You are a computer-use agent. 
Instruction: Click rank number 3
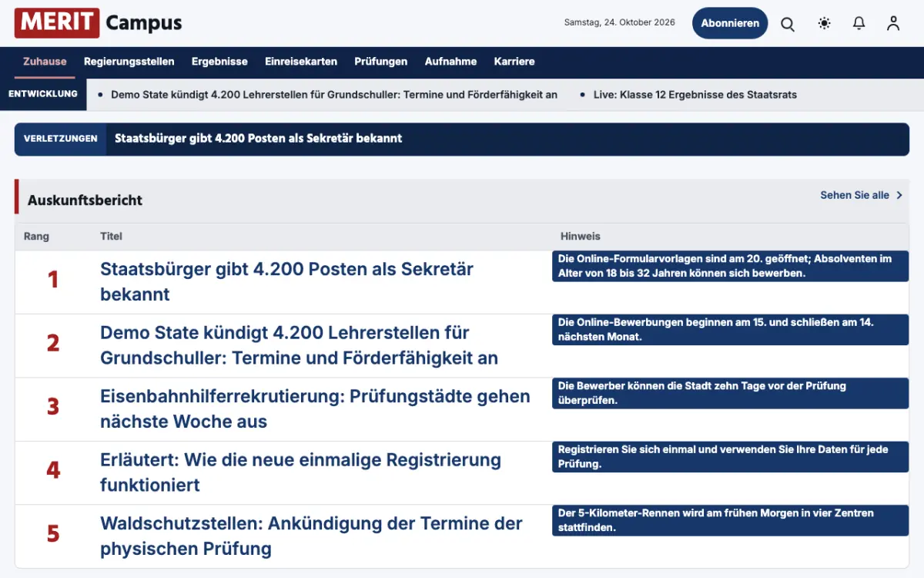point(53,406)
